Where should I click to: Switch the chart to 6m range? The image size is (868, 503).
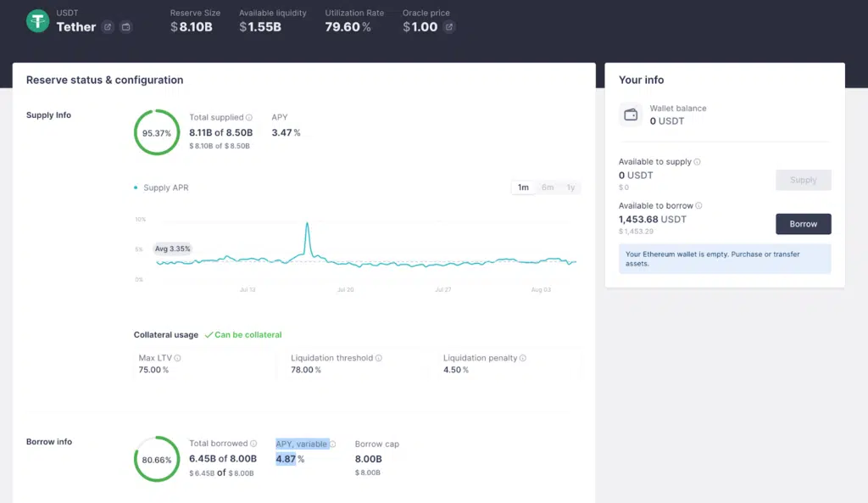pos(547,187)
